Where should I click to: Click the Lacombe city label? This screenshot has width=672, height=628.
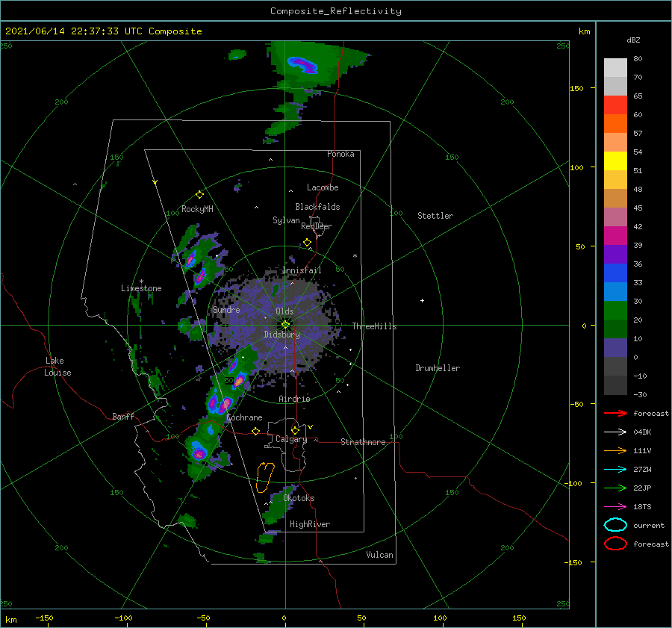323,187
